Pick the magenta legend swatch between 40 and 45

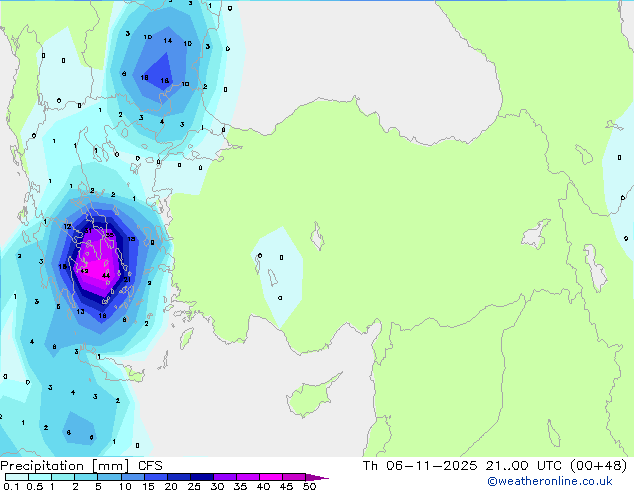coord(271,477)
